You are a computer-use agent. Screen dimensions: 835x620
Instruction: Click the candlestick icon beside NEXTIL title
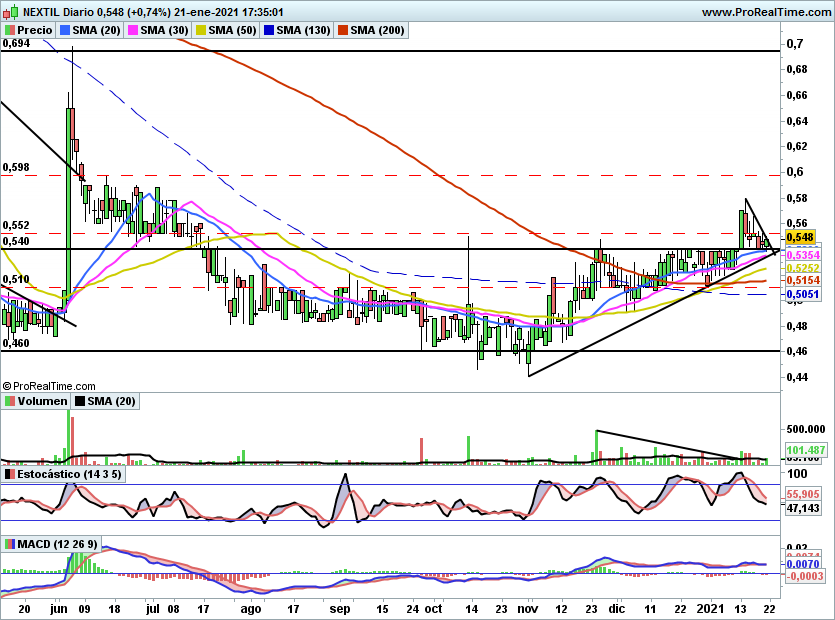click(x=10, y=12)
